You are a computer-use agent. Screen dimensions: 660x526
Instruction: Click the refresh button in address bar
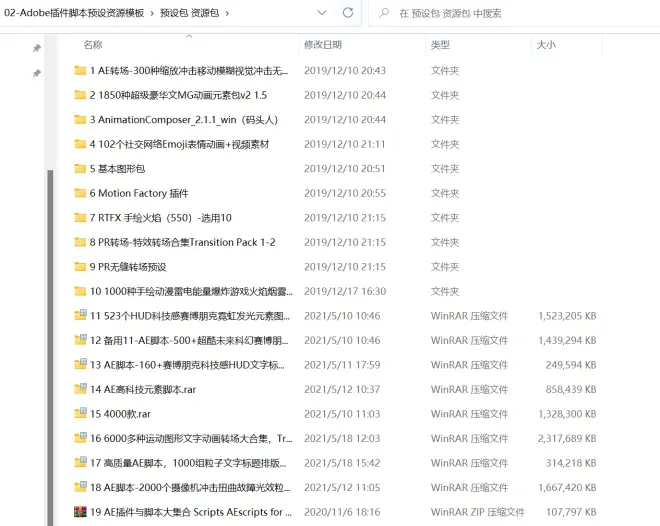(348, 13)
